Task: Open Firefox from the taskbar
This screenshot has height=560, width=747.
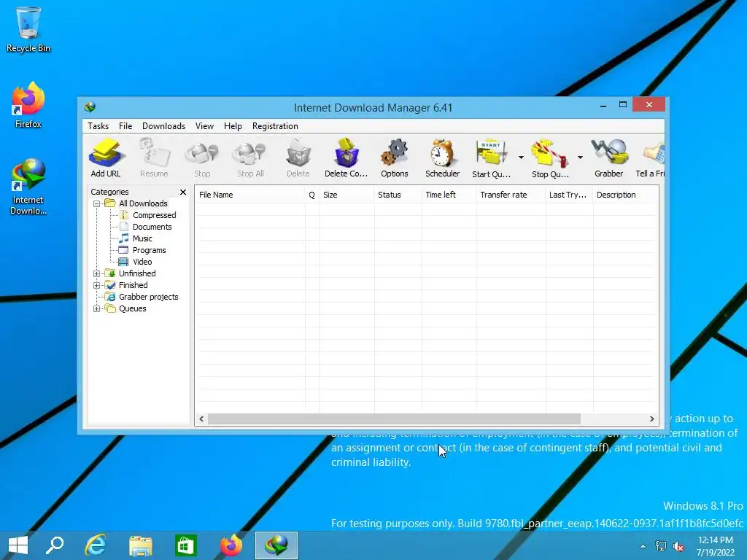Action: pyautogui.click(x=231, y=545)
